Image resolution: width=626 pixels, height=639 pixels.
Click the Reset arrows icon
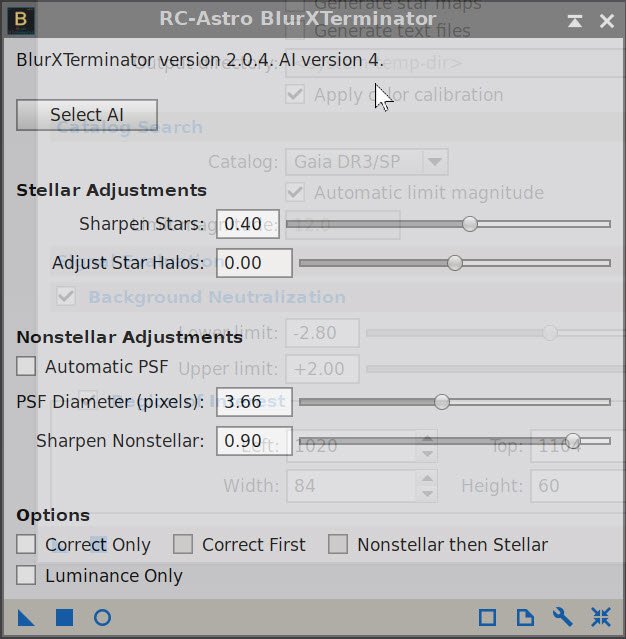point(601,617)
